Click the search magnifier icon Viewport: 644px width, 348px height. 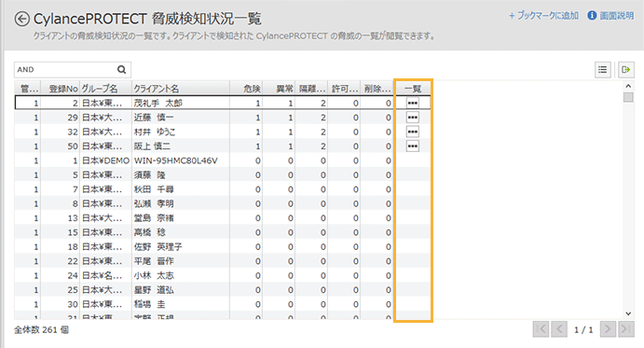(x=121, y=70)
